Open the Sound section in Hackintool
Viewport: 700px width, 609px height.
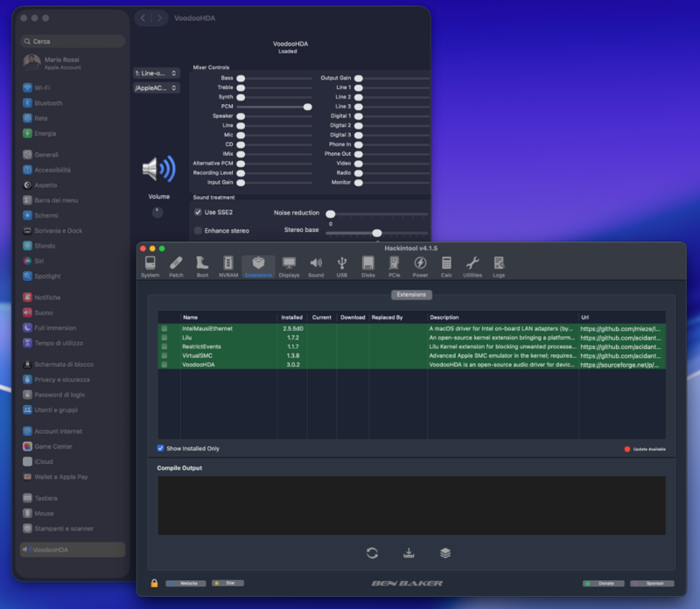click(316, 267)
